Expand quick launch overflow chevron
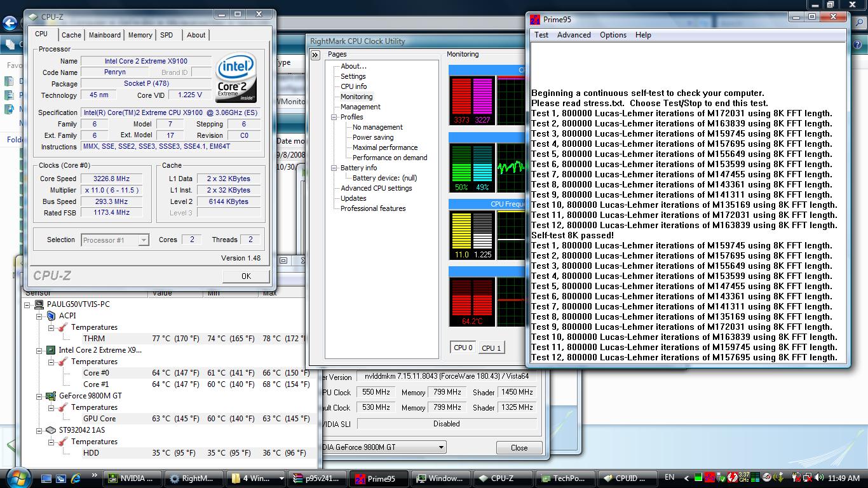The width and height of the screenshot is (868, 488). coord(95,475)
